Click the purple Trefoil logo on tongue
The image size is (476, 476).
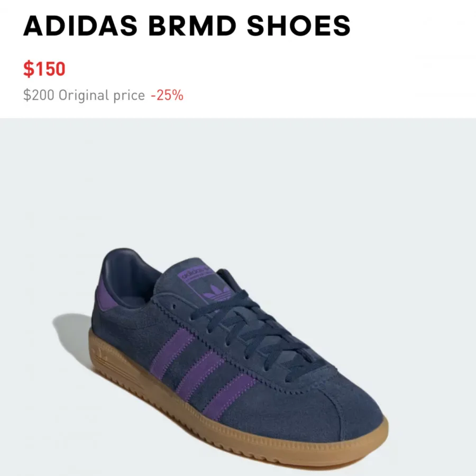pyautogui.click(x=218, y=292)
